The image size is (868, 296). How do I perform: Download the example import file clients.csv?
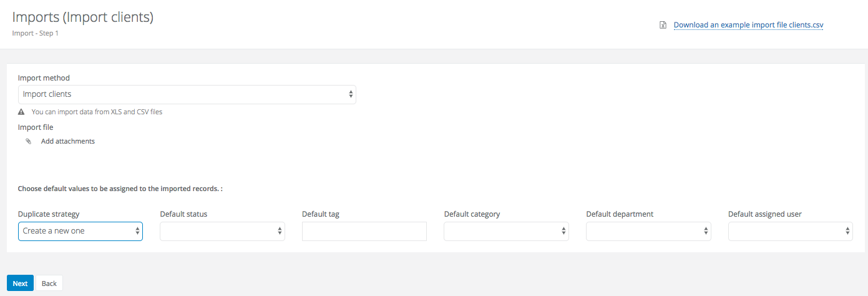pyautogui.click(x=748, y=26)
